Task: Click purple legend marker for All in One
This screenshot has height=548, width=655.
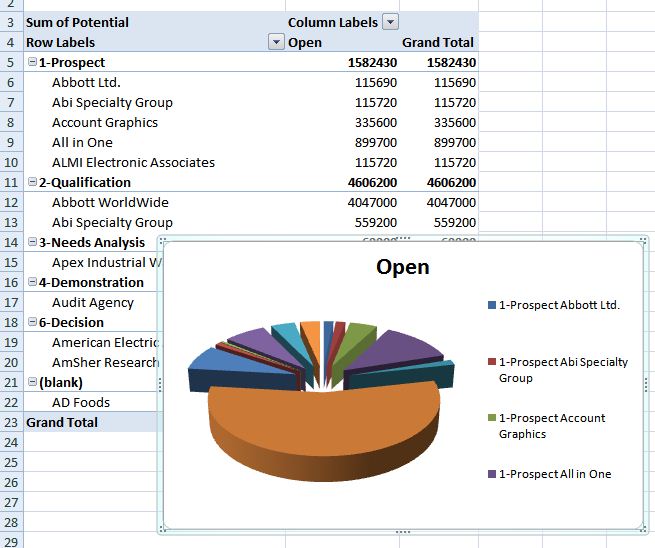Action: (x=491, y=474)
